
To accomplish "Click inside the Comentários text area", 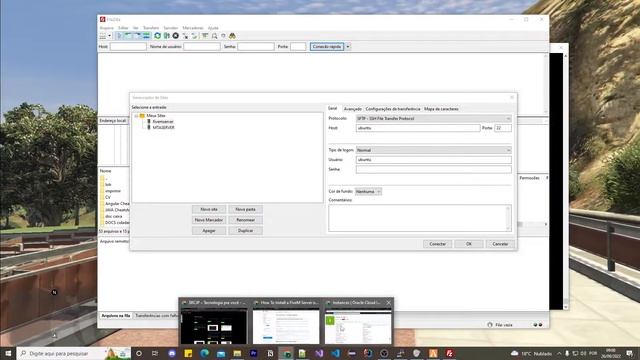I will coord(420,218).
